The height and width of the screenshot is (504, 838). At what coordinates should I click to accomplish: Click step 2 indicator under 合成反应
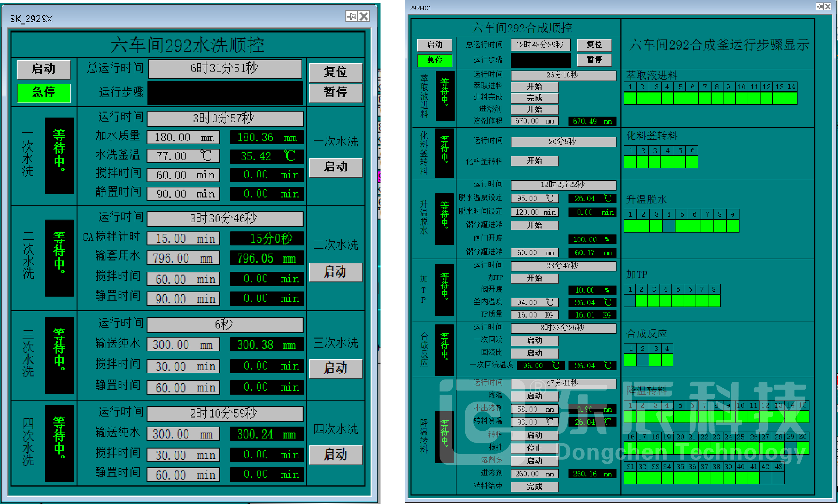click(642, 360)
